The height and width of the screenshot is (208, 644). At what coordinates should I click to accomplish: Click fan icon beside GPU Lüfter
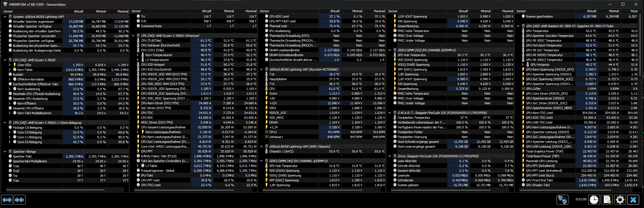coord(523,89)
